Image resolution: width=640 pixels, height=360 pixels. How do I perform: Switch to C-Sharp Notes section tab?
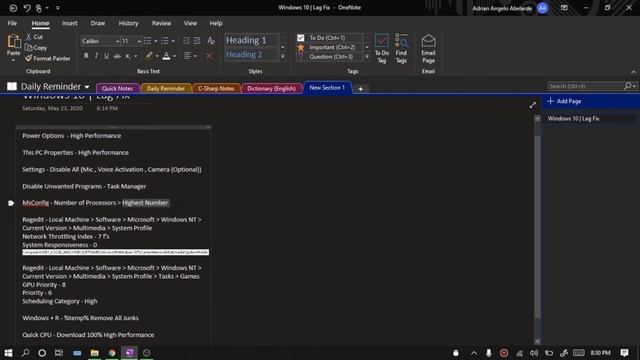[216, 88]
